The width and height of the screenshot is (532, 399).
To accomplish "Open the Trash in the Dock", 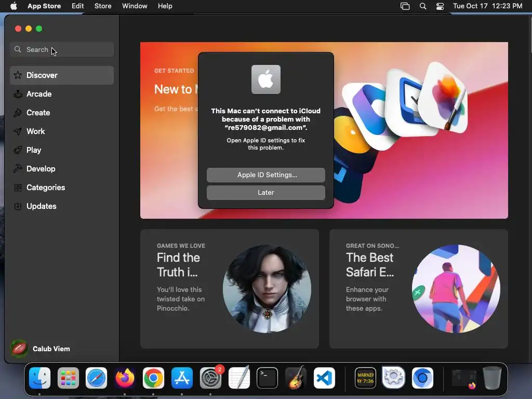I will [x=492, y=378].
